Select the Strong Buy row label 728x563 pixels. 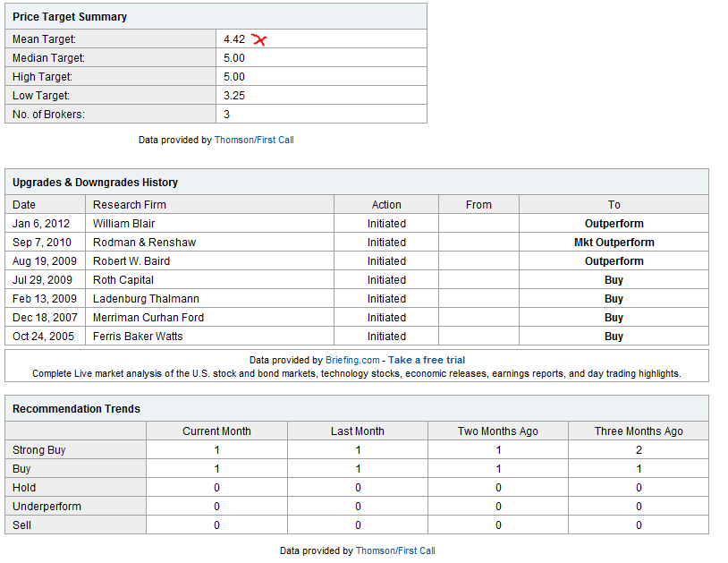(39, 450)
